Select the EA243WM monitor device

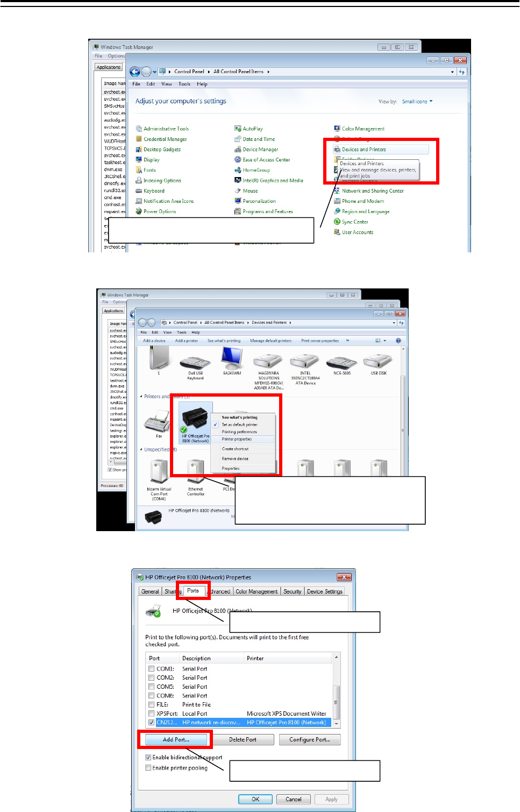pyautogui.click(x=232, y=361)
